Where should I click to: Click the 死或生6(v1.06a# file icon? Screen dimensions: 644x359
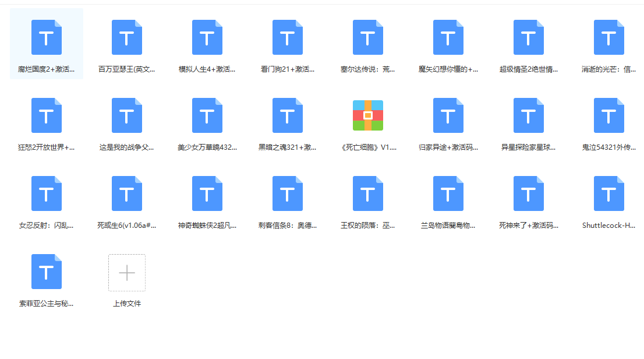(127, 193)
